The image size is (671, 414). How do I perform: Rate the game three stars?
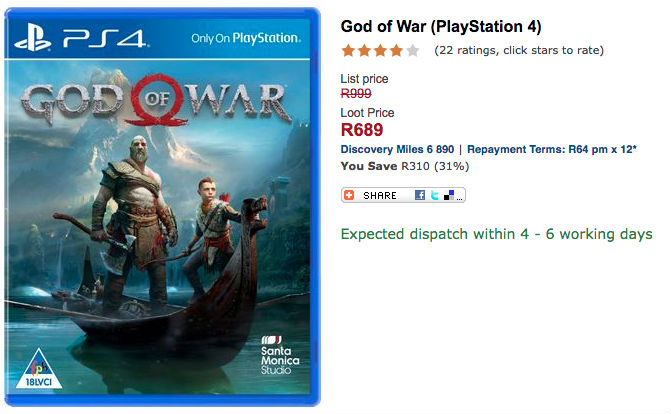coord(380,50)
